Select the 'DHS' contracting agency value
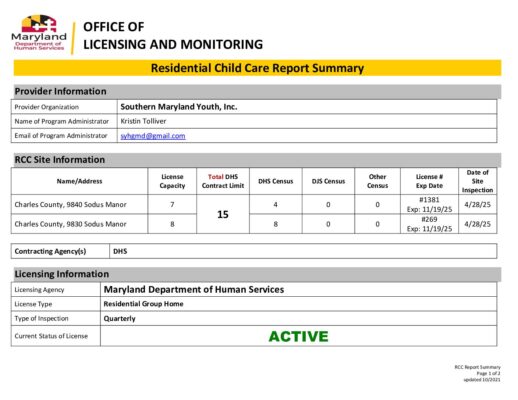518x400 pixels. click(x=120, y=251)
